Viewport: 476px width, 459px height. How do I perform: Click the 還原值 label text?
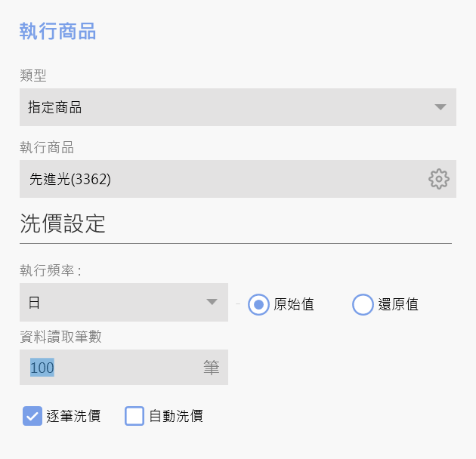point(398,305)
